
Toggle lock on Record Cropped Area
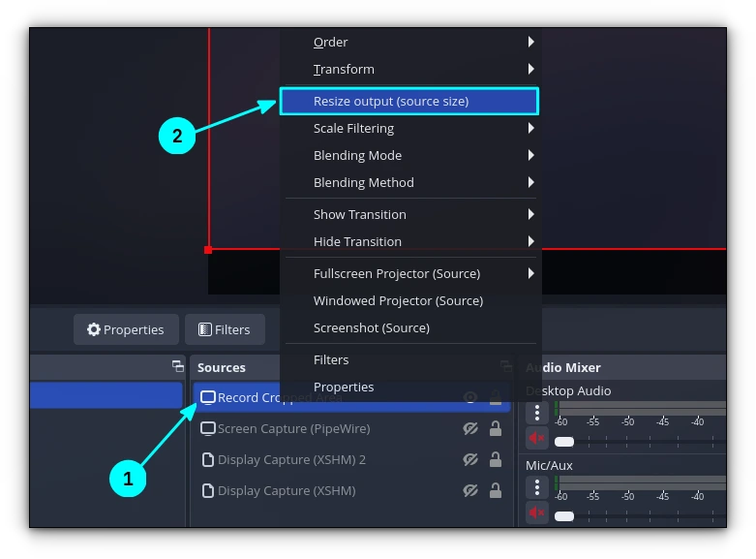496,398
